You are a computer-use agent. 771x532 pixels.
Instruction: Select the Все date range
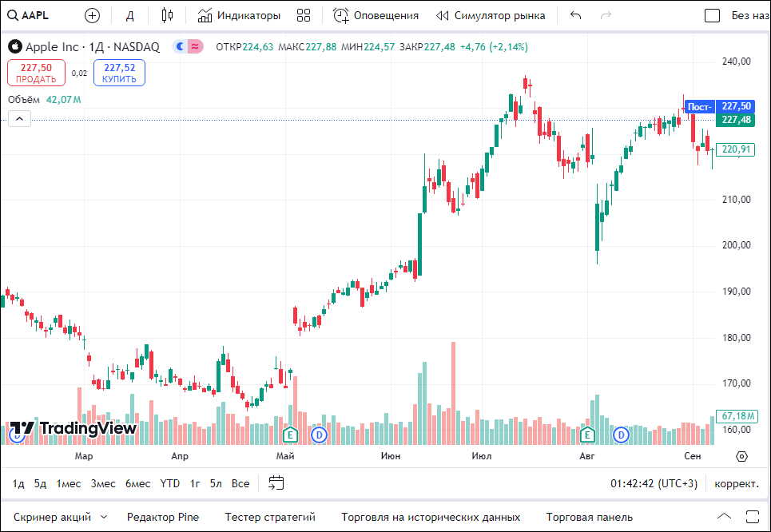(240, 483)
